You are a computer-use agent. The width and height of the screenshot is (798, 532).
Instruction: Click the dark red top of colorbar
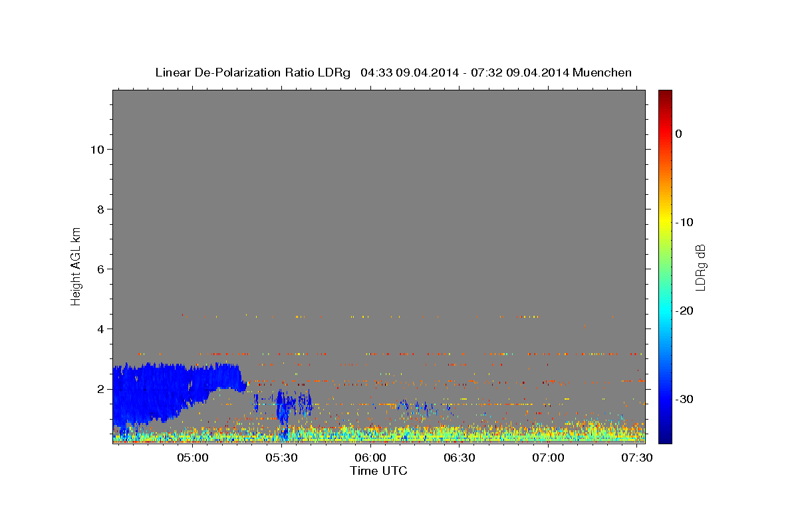click(665, 94)
